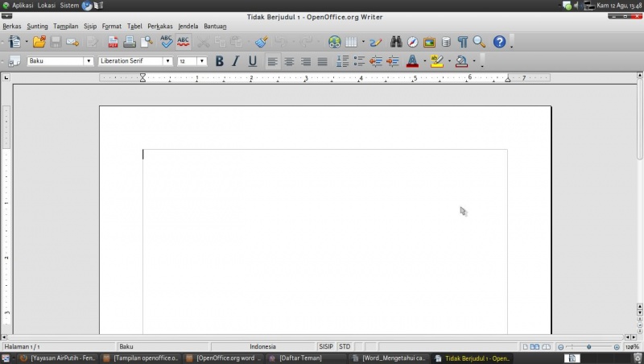This screenshot has height=364, width=644.
Task: Click the Spelling and Grammar check icon
Action: [x=167, y=42]
